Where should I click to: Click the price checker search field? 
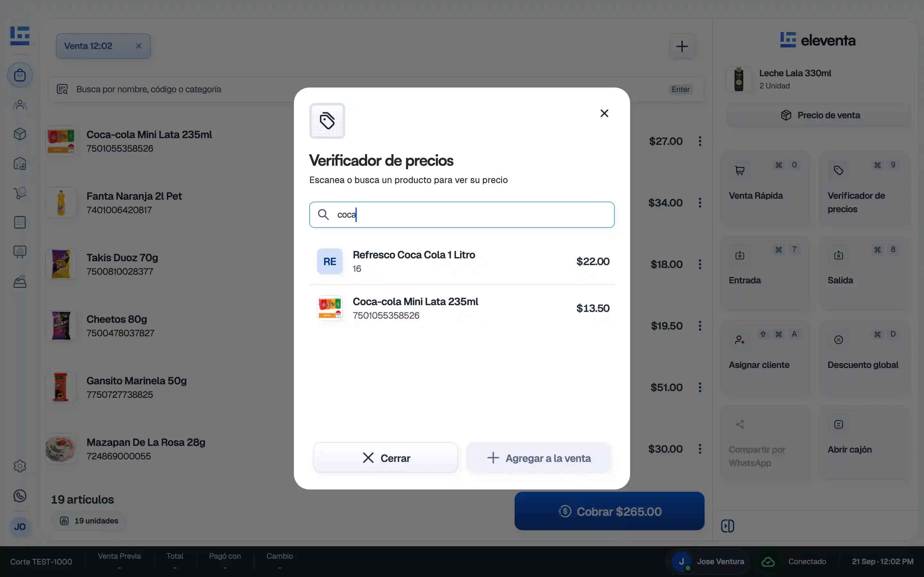pos(462,215)
